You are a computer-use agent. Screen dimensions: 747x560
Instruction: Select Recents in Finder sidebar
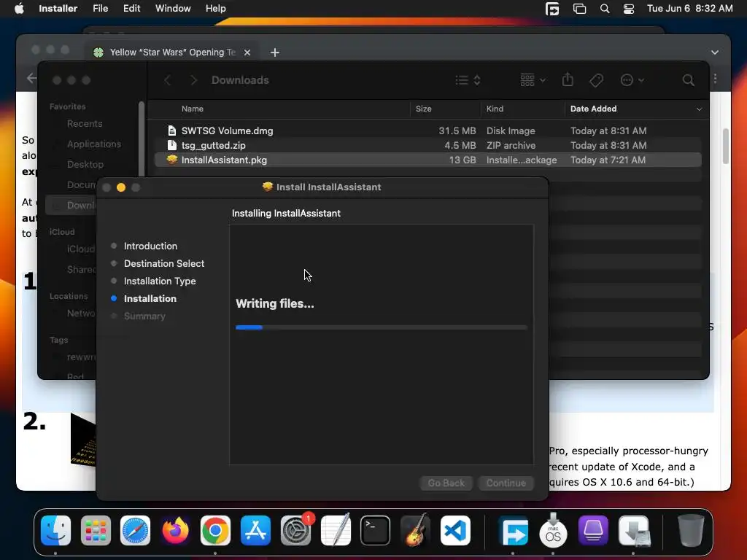coord(85,123)
